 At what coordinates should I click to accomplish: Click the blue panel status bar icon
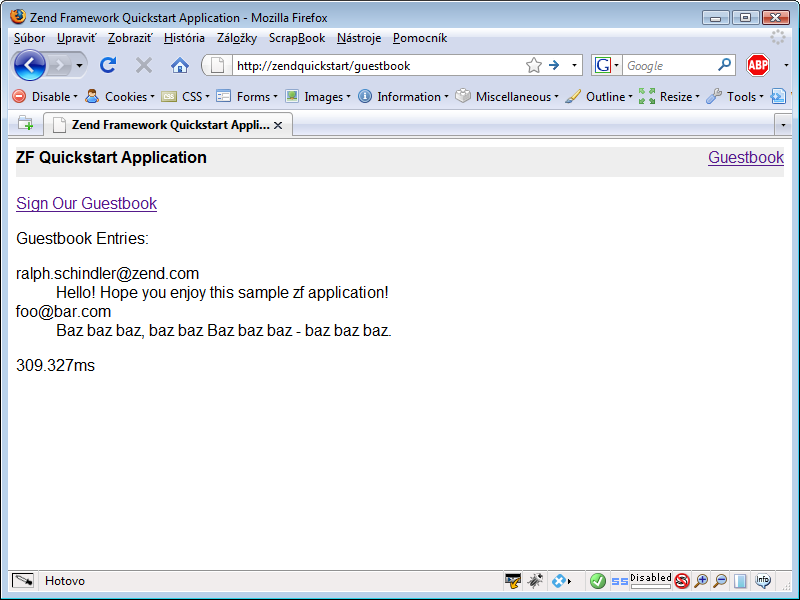click(740, 581)
